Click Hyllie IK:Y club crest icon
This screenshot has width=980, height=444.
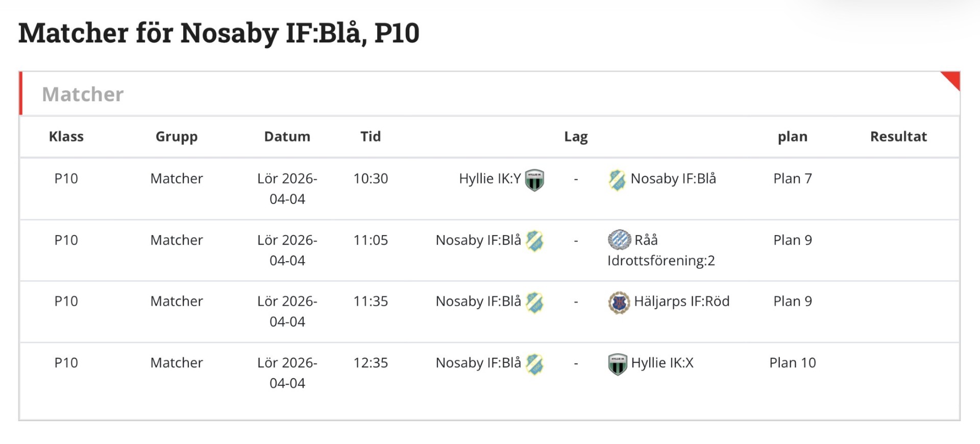[x=534, y=180]
